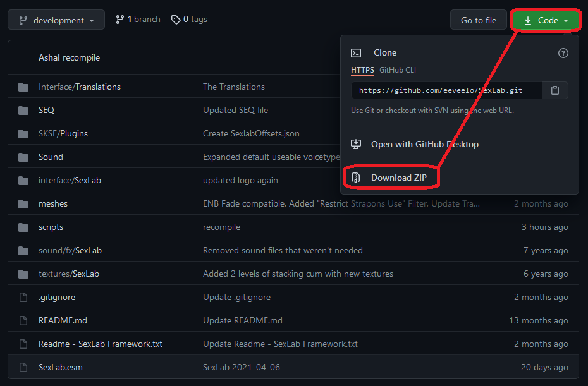Click the clone URL input field
This screenshot has height=386, width=588.
tap(446, 90)
